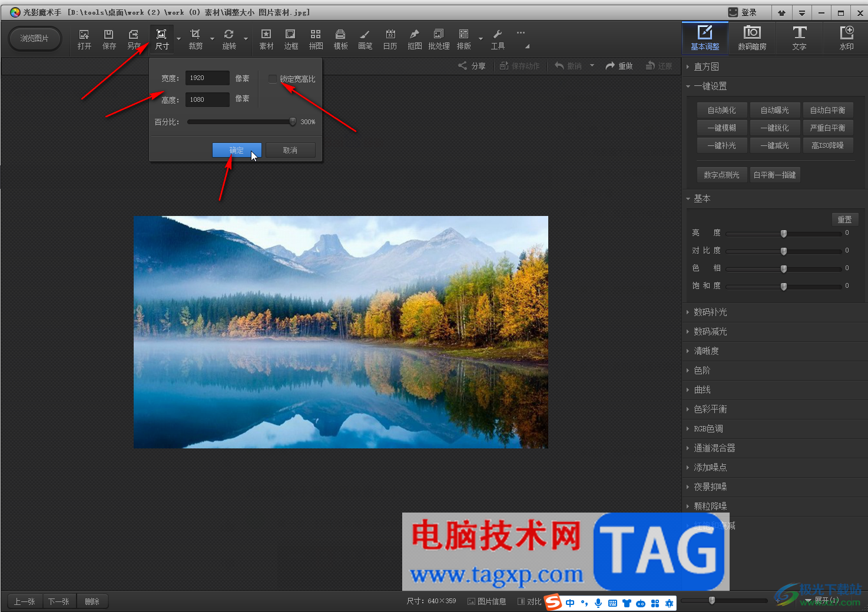
Task: Click the landscape photo on the canvas
Action: pos(341,332)
